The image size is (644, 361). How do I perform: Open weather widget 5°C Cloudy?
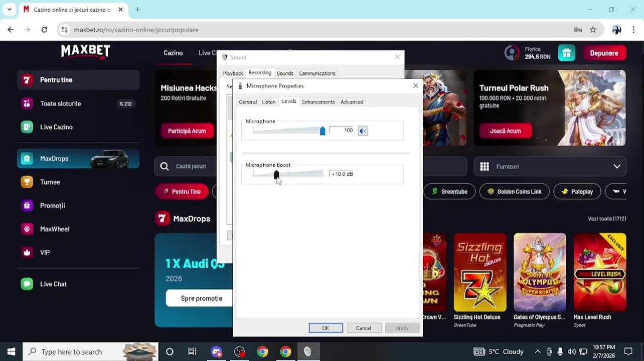tap(499, 351)
